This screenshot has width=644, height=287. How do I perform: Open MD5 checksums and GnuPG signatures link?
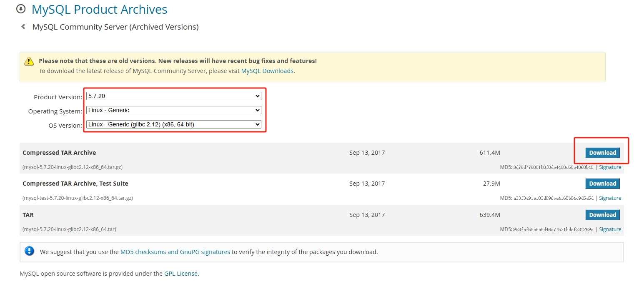175,252
